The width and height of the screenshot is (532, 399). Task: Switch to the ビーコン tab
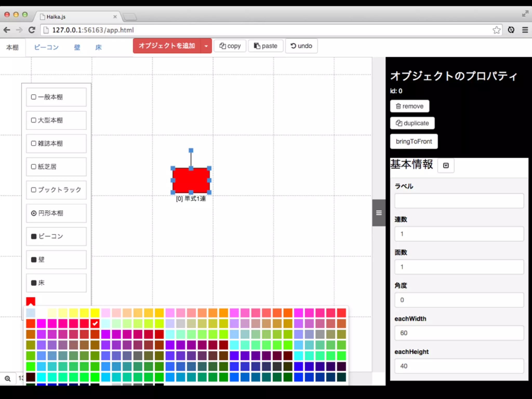point(46,47)
